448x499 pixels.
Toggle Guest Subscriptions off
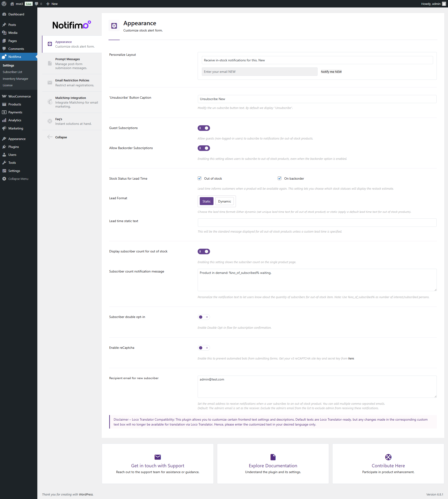click(x=203, y=128)
